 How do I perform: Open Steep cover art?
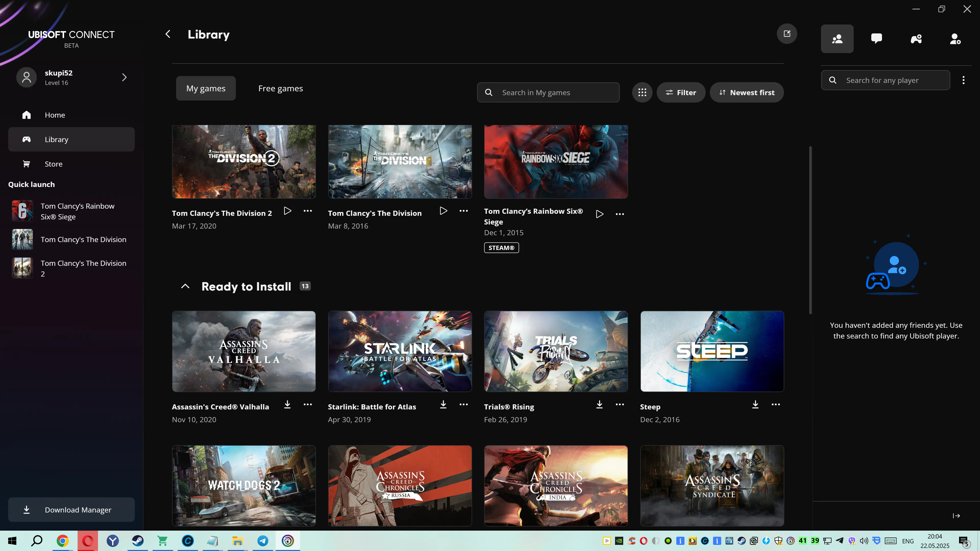point(712,351)
